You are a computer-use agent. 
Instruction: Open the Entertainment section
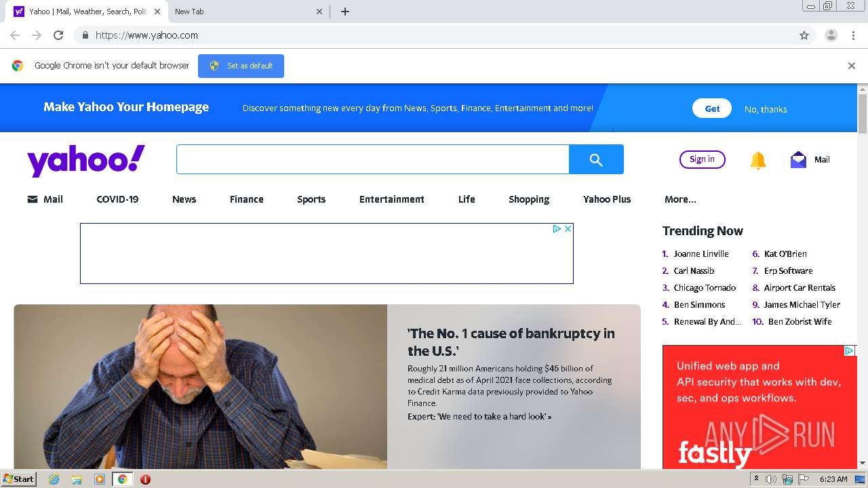pos(392,199)
